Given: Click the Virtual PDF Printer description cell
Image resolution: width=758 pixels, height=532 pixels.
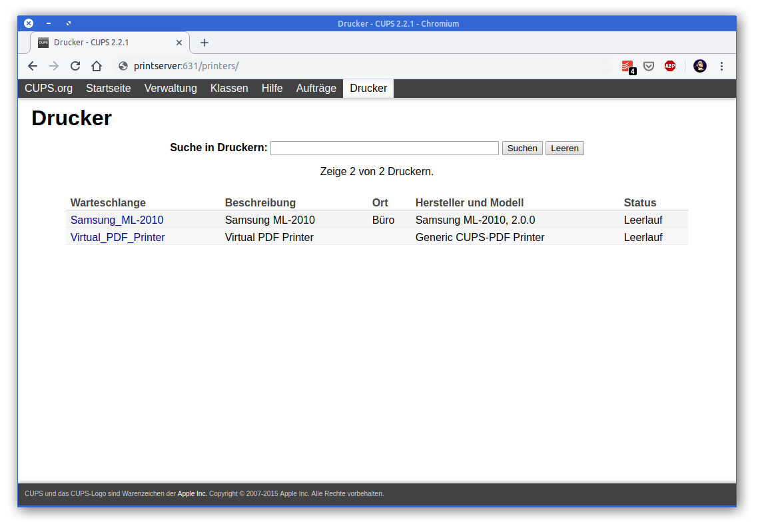Looking at the screenshot, I should [269, 237].
